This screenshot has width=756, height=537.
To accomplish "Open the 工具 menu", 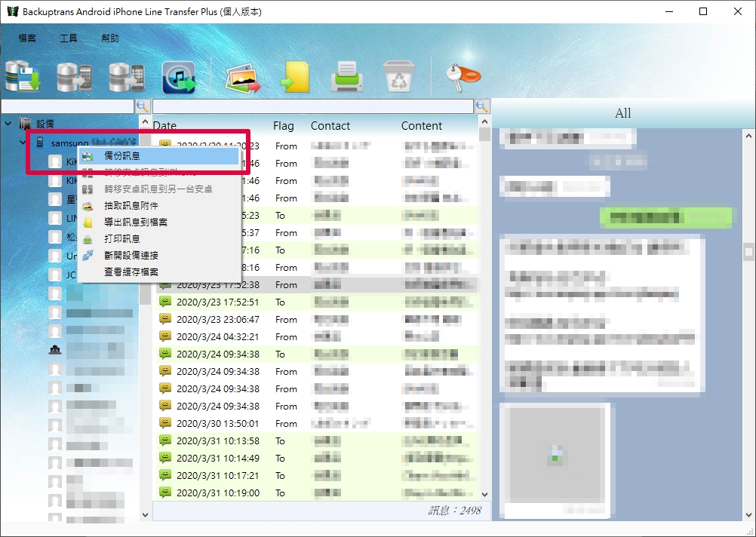I will click(x=69, y=38).
